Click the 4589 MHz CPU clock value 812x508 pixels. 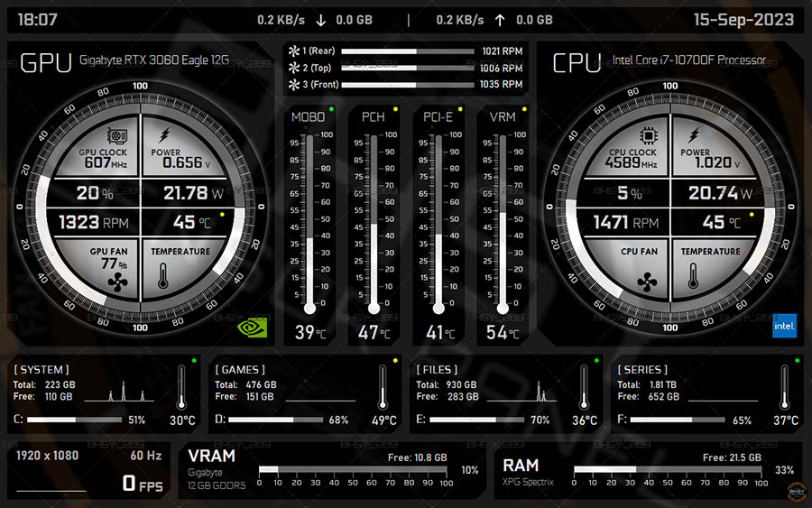pos(631,162)
